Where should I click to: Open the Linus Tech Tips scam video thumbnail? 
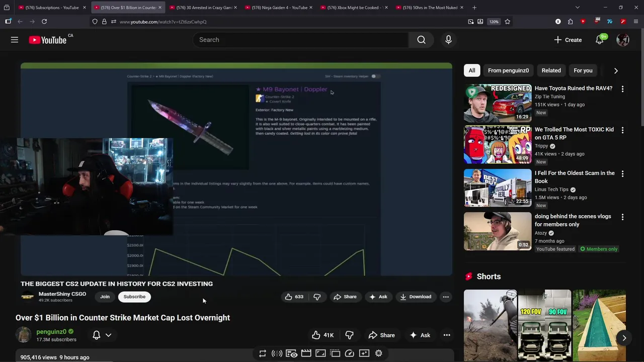point(498,188)
